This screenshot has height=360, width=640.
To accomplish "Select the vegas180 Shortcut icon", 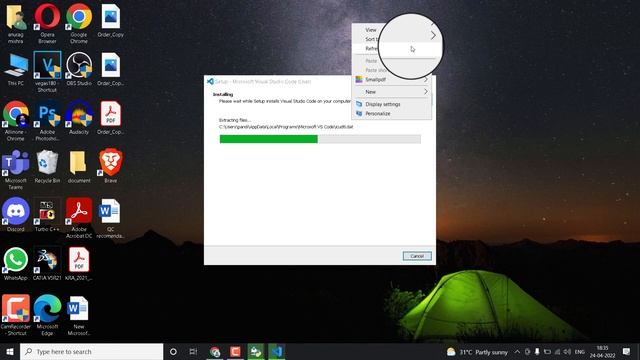I will (47, 72).
